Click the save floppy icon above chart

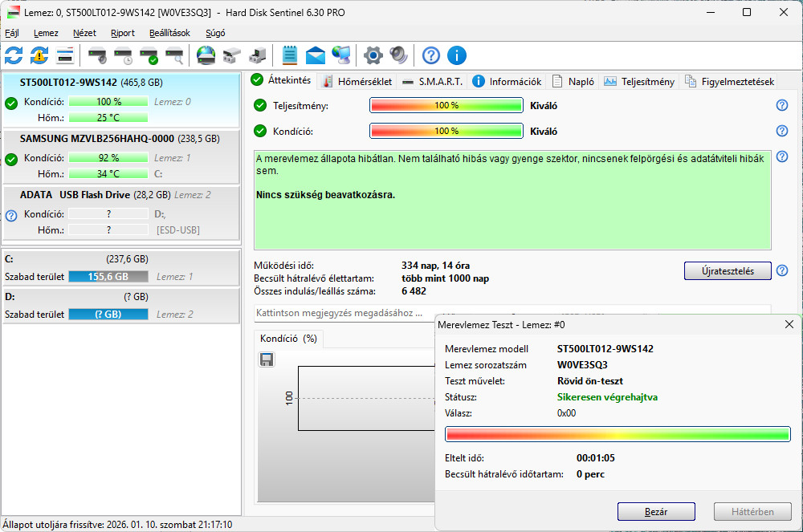[267, 359]
